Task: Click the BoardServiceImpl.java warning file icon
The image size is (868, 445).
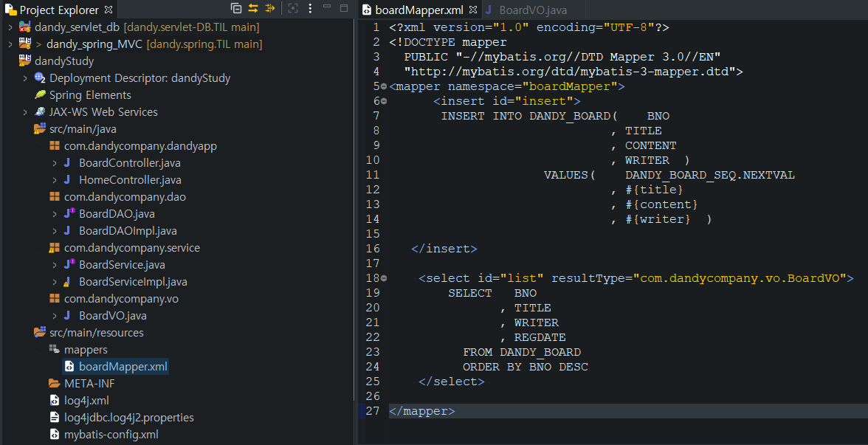Action: coord(68,282)
